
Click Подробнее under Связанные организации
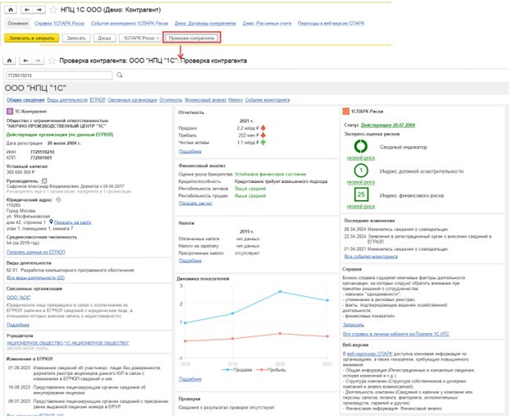pos(18,325)
